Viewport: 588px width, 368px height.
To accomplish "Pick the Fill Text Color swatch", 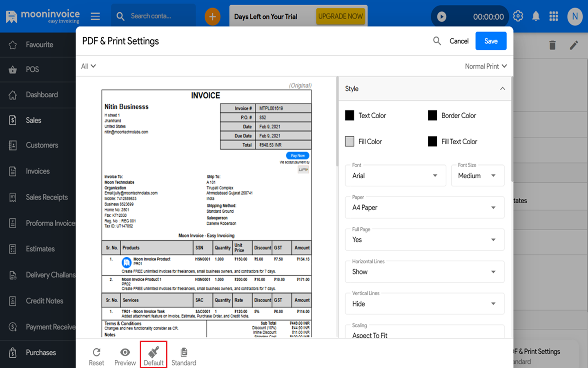I will (x=432, y=141).
